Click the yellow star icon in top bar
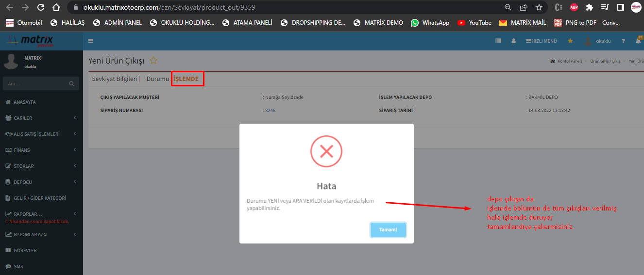This screenshot has height=275, width=644. pyautogui.click(x=570, y=41)
